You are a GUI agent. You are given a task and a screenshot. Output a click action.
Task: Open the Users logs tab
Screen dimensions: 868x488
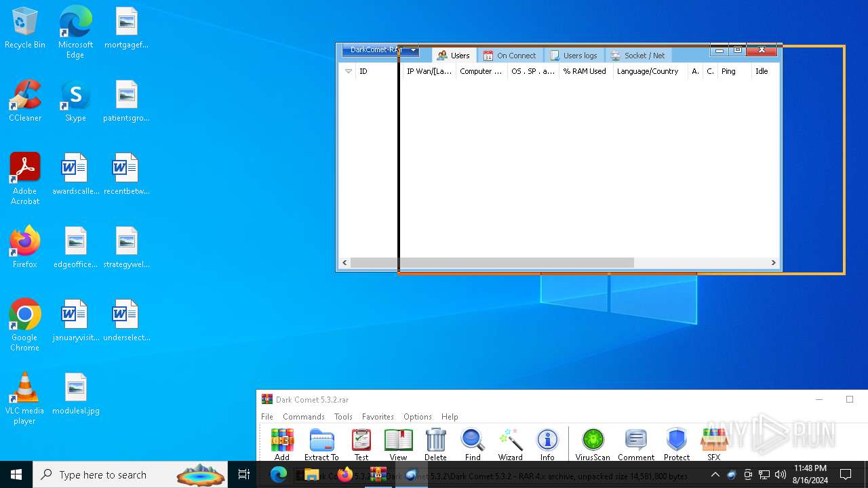pos(573,56)
